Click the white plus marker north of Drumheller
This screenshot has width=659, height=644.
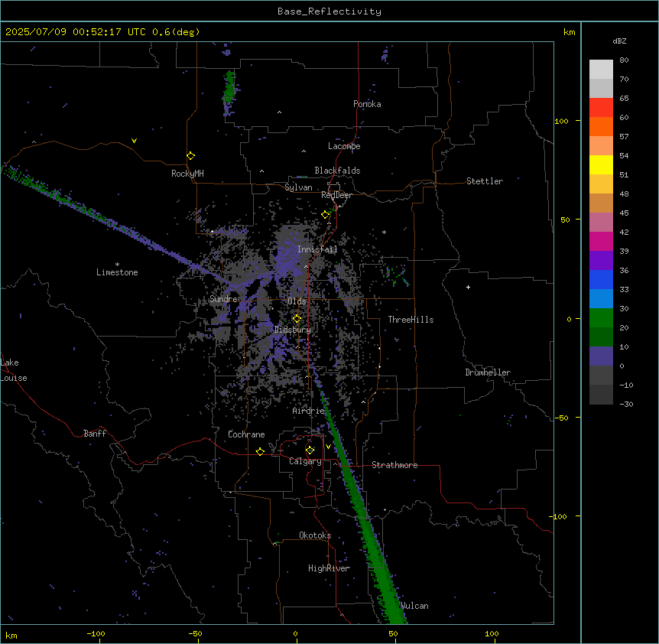(x=468, y=287)
